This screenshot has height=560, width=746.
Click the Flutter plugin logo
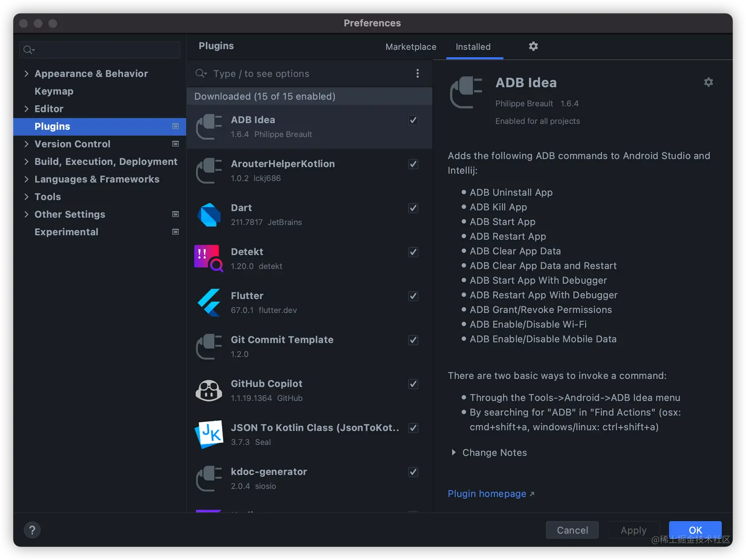pyautogui.click(x=209, y=302)
